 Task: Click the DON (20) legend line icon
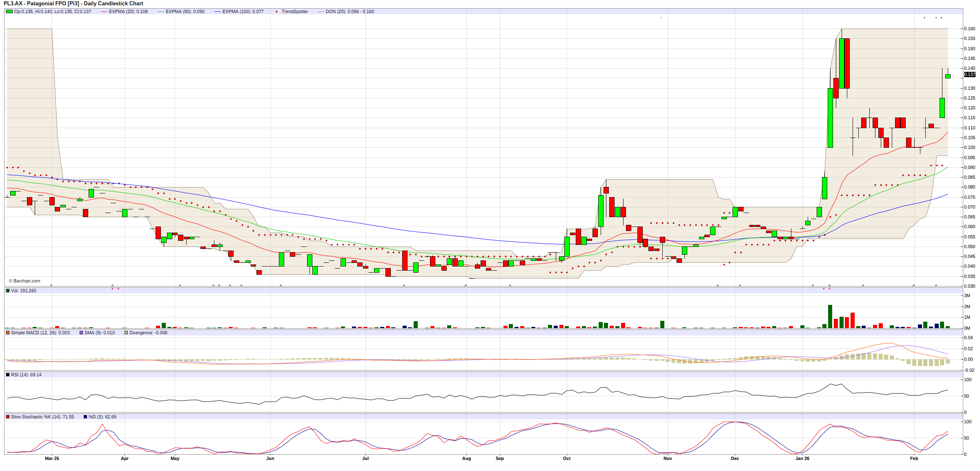[x=321, y=11]
